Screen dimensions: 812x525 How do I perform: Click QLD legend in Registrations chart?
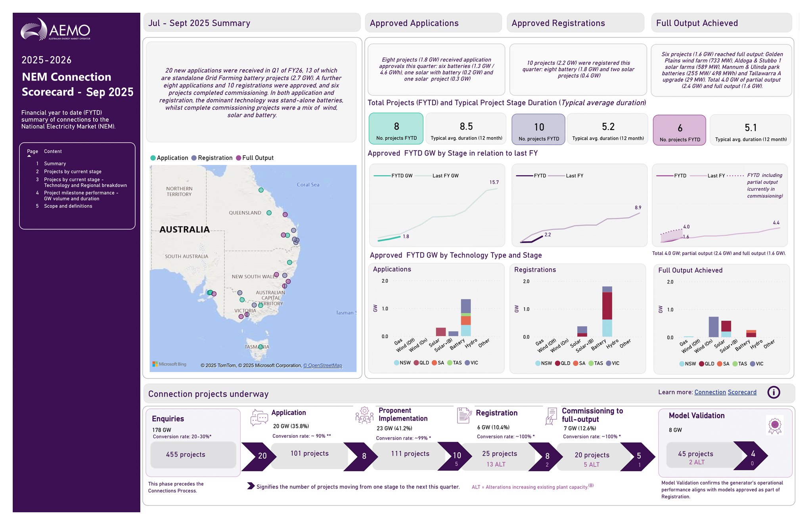click(562, 363)
